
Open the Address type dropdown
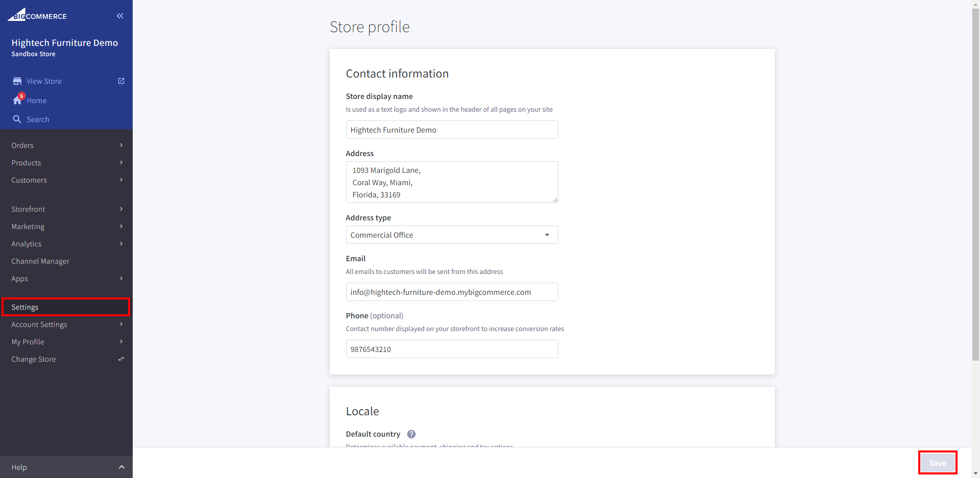click(x=451, y=235)
